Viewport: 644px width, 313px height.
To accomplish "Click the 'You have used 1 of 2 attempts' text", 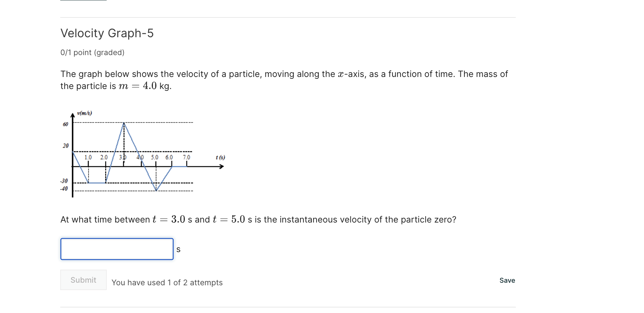I will [x=167, y=282].
